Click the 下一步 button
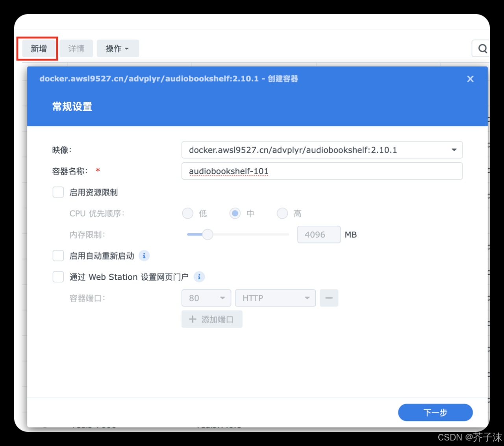 pyautogui.click(x=435, y=412)
